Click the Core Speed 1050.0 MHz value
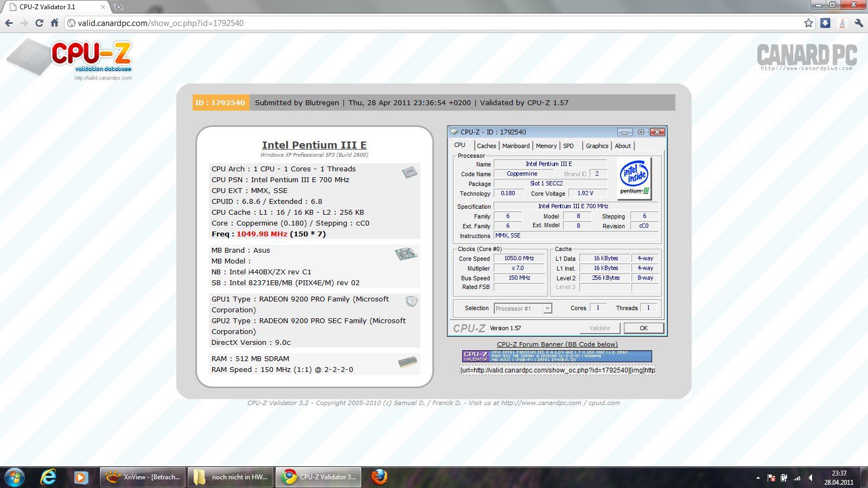 click(519, 259)
